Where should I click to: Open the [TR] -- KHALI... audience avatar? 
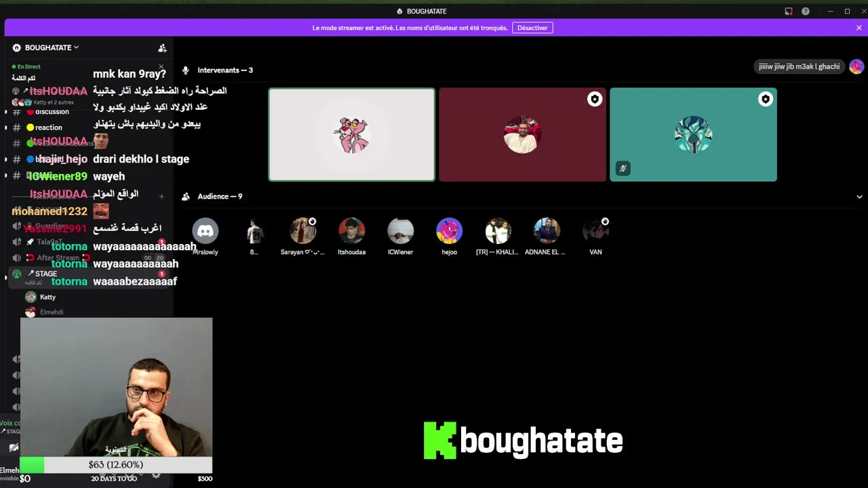point(498,231)
